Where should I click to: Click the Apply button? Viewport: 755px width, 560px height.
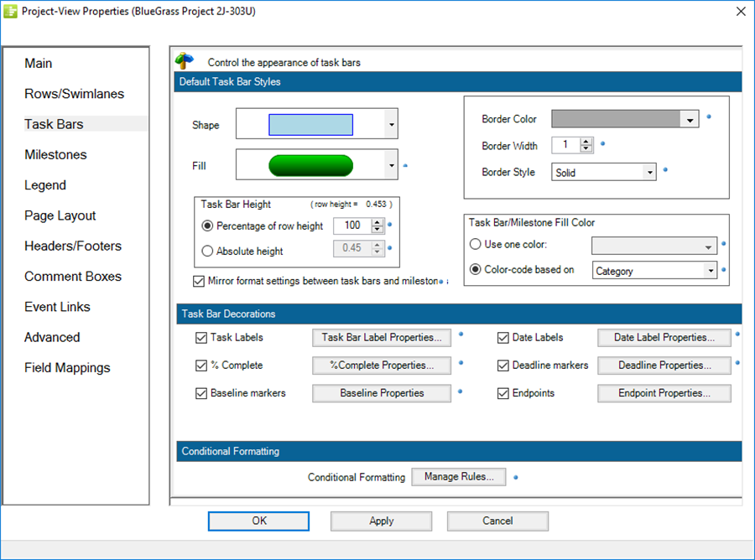(x=381, y=521)
